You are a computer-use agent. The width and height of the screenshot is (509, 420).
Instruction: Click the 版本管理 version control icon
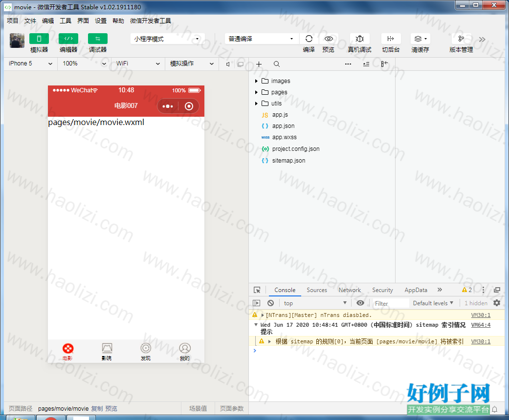pyautogui.click(x=461, y=39)
